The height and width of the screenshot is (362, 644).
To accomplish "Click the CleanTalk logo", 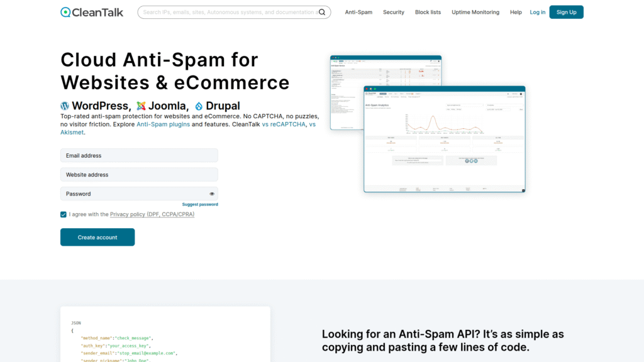I will tap(92, 13).
